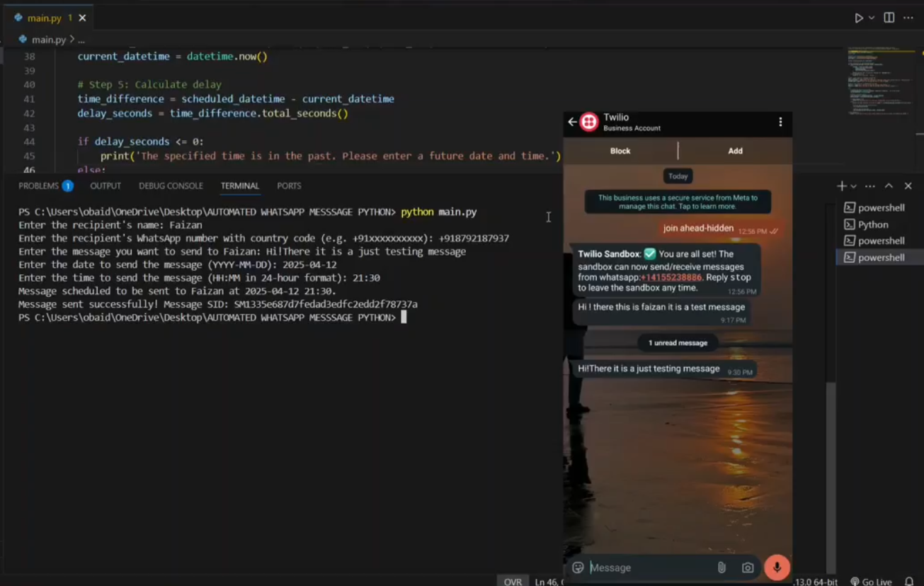Tap the Meta secure service notice
This screenshot has height=586, width=924.
(678, 202)
